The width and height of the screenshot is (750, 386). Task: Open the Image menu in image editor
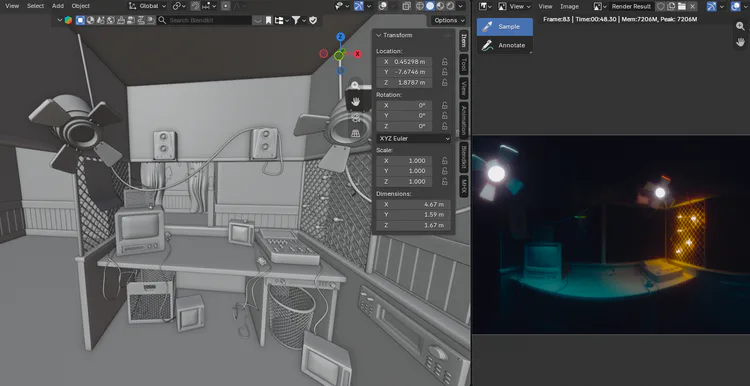click(x=569, y=6)
